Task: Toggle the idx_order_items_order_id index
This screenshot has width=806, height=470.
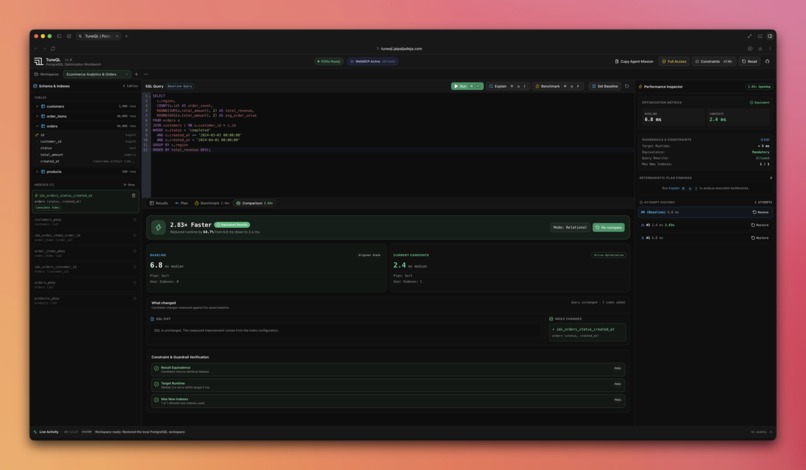Action: [x=135, y=236]
